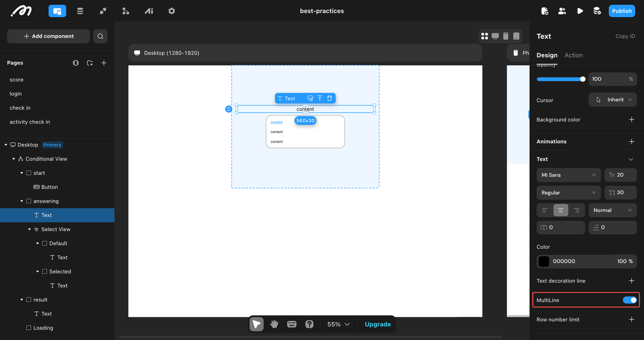The image size is (644, 340).
Task: Add a Background color with plus
Action: click(631, 120)
